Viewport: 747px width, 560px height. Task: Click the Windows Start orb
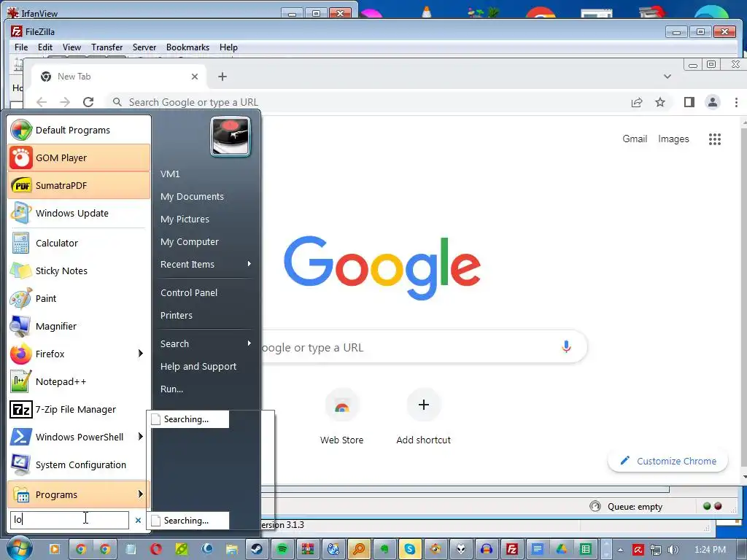tap(19, 548)
